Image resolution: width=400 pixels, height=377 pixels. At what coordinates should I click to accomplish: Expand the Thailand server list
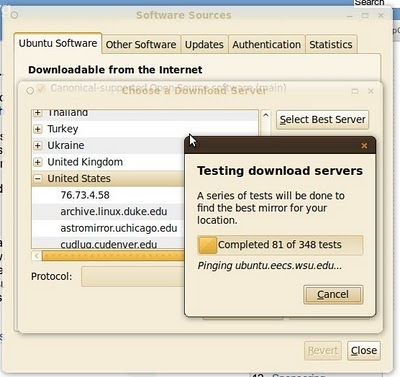(38, 113)
